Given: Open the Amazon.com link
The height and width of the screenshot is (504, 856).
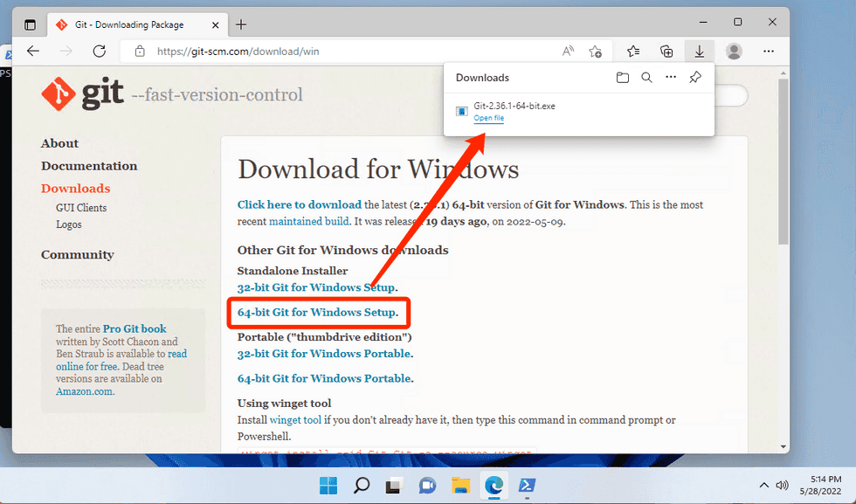Looking at the screenshot, I should [x=84, y=391].
